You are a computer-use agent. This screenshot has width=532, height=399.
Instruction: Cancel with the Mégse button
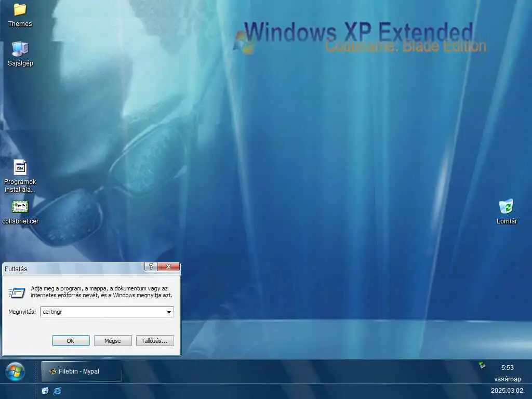[x=113, y=341]
